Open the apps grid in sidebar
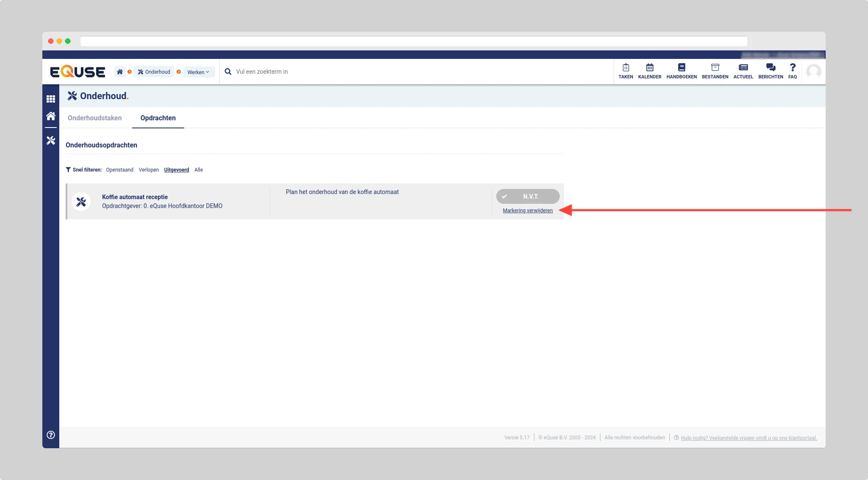 (51, 99)
